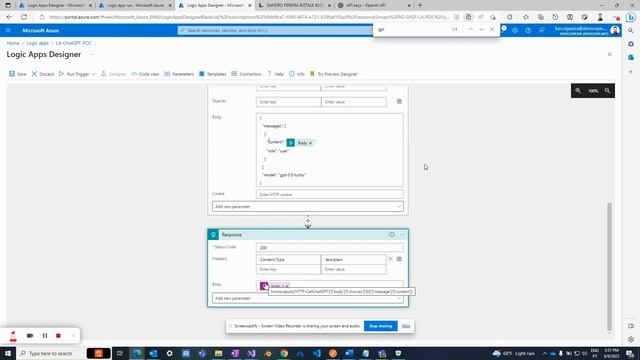Open the account profile avatar
Image resolution: width=640 pixels, height=360 pixels.
point(615,31)
